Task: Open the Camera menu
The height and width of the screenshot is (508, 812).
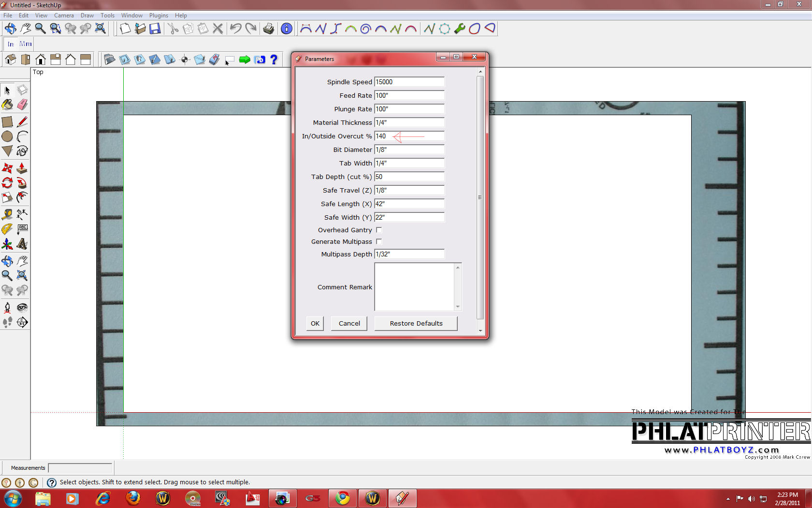Action: [64, 15]
